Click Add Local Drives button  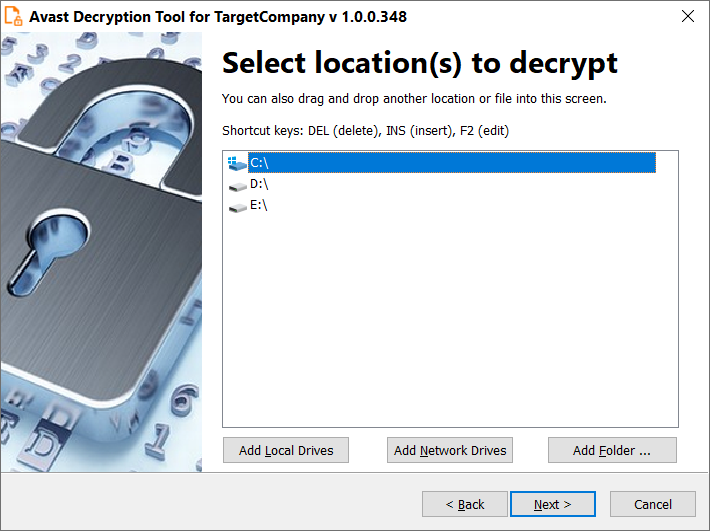click(286, 450)
